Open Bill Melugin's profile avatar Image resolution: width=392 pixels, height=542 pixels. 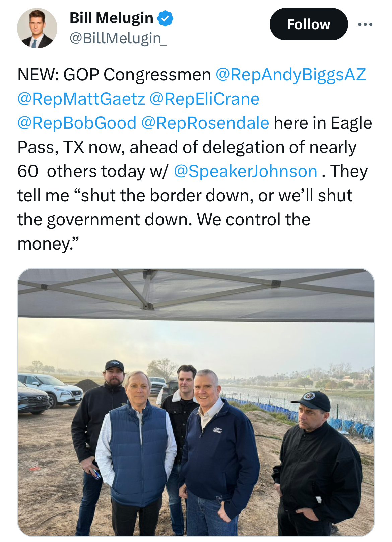37,29
